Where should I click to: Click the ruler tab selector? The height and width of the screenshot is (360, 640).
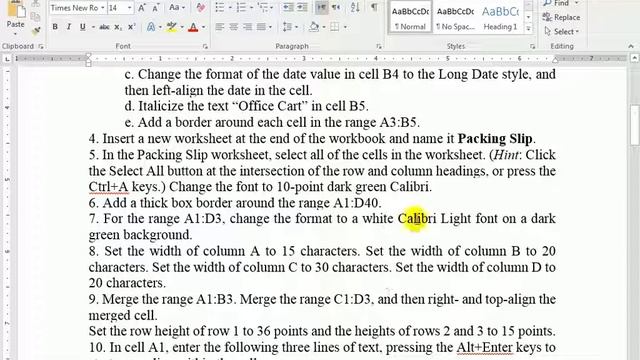(7, 59)
